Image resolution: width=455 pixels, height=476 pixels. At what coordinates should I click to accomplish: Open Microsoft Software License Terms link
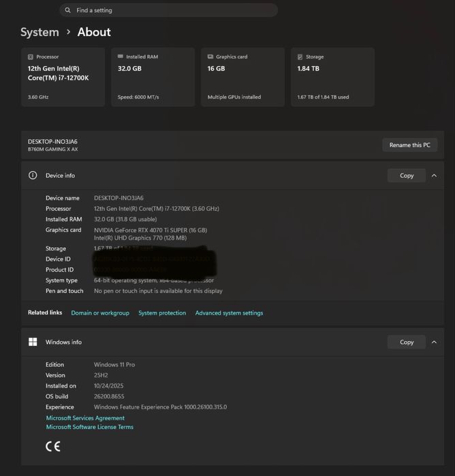pos(90,427)
